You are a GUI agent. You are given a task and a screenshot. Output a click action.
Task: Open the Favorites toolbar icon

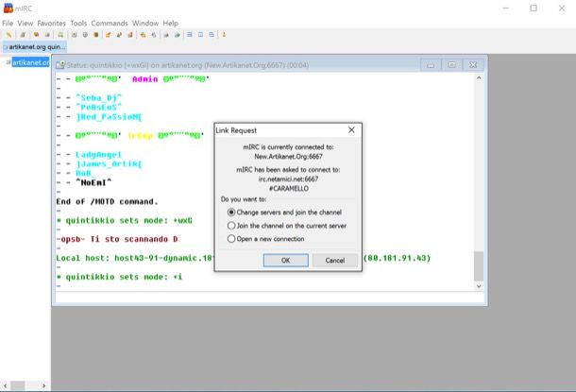pos(37,35)
